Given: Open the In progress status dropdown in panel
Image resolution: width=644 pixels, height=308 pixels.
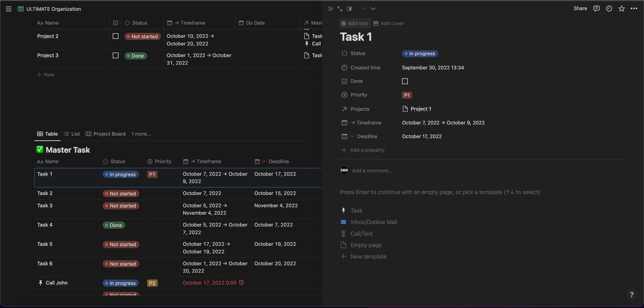Looking at the screenshot, I should click(420, 53).
